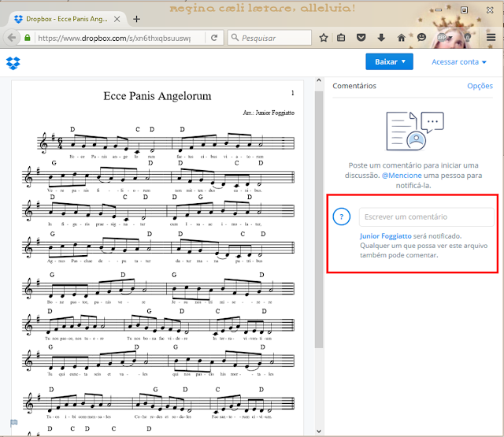Close the Dropbox - Ecce Panis tab
This screenshot has width=504, height=437.
[x=117, y=19]
